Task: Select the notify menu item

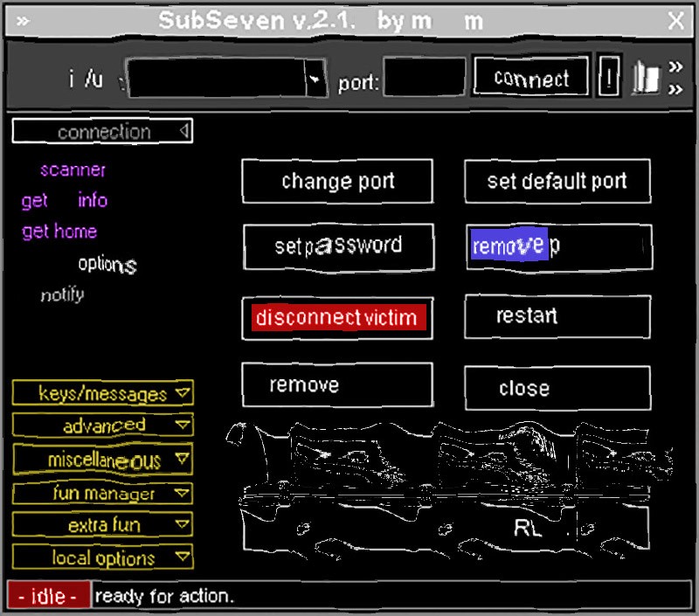Action: (62, 294)
